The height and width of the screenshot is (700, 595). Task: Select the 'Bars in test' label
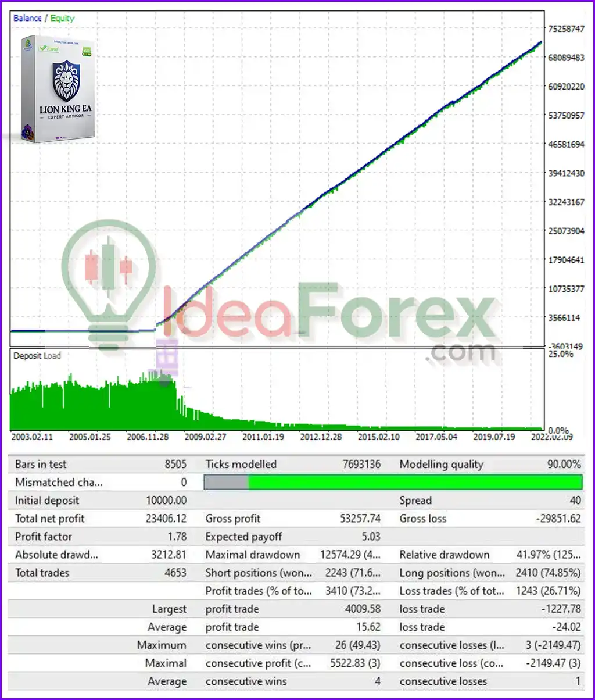[x=41, y=464]
